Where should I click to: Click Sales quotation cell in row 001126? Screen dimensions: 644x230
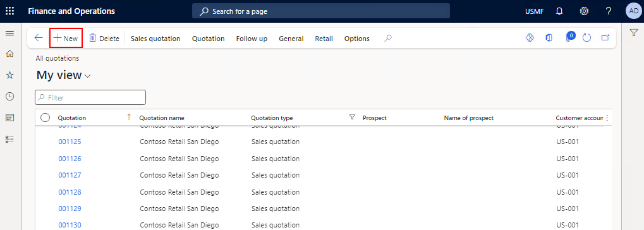click(276, 159)
